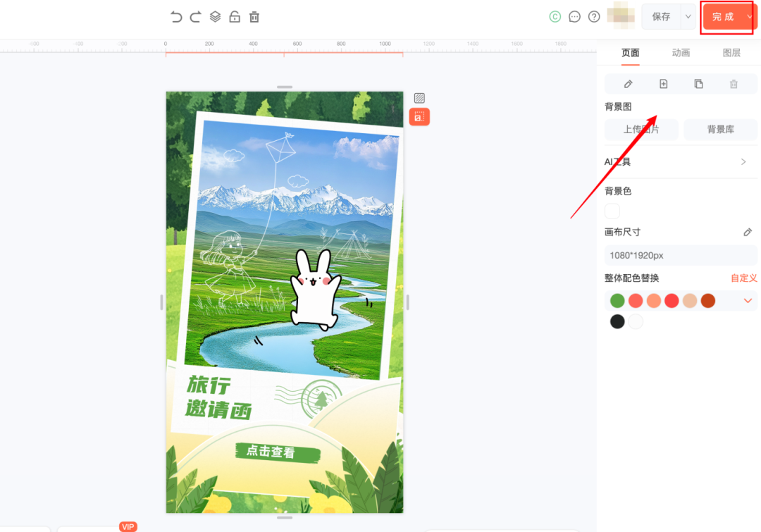Click the 完成 button
The image size is (761, 532).
coord(723,17)
